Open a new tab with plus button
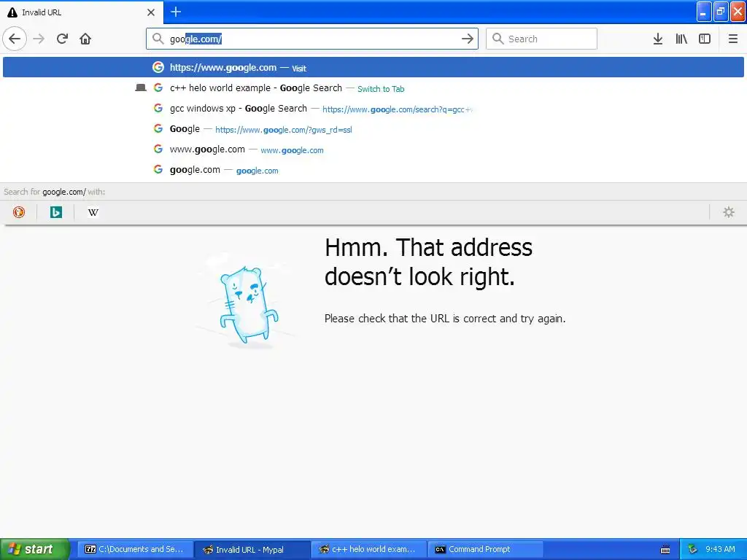Image resolution: width=747 pixels, height=560 pixels. [176, 12]
